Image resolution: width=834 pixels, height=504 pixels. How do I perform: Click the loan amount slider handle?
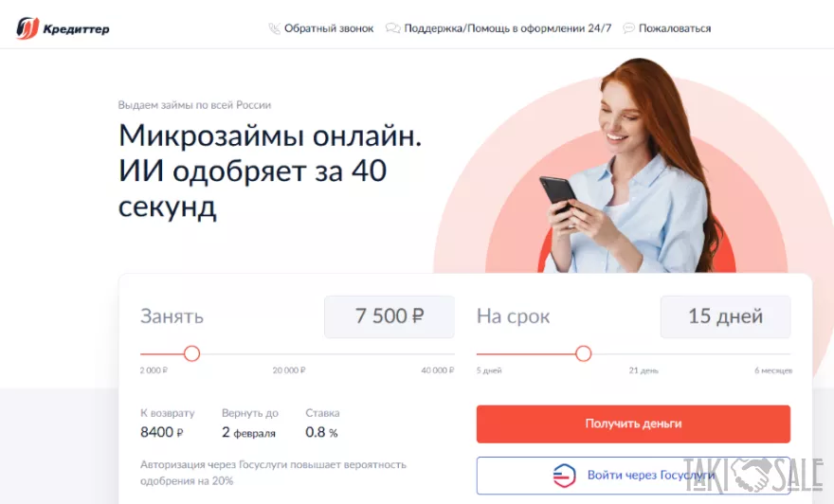(192, 353)
